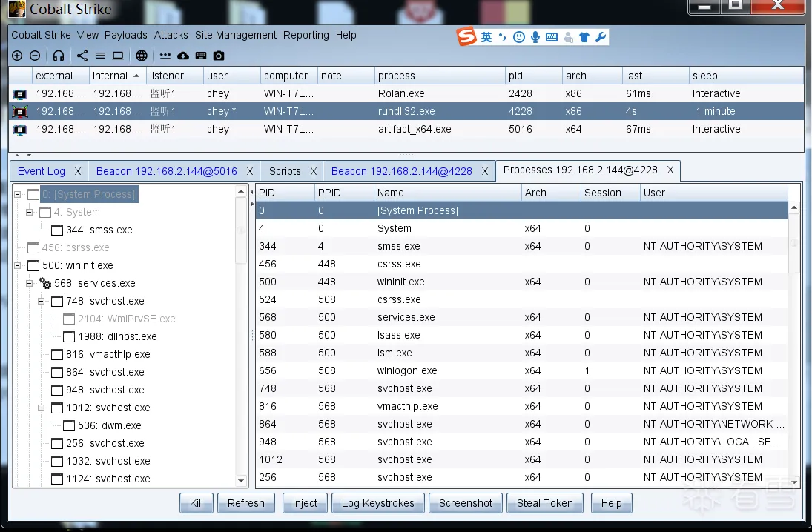812x532 pixels.
Task: Select 536: dwm.exe in tree
Action: point(110,426)
